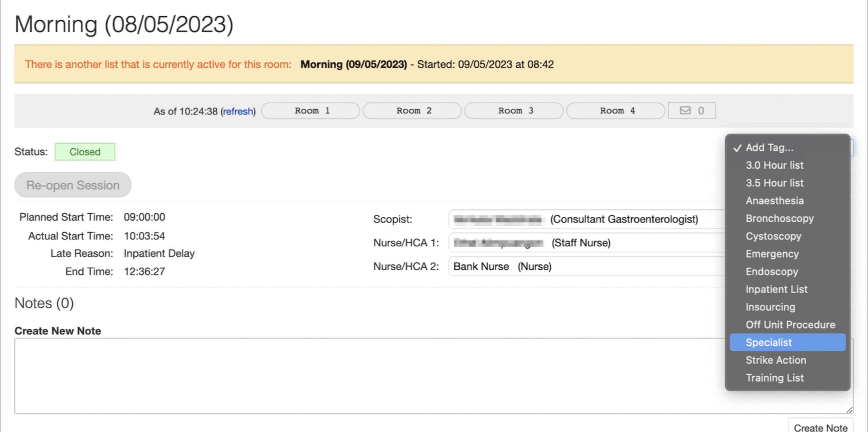
Task: Open the active Morning (09/05/2023) list
Action: [x=354, y=64]
